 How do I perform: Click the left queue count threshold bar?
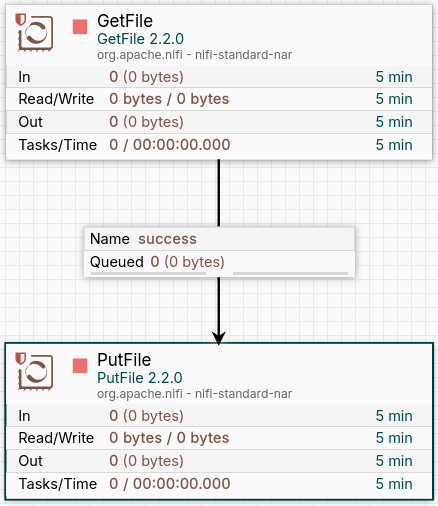pos(148,274)
